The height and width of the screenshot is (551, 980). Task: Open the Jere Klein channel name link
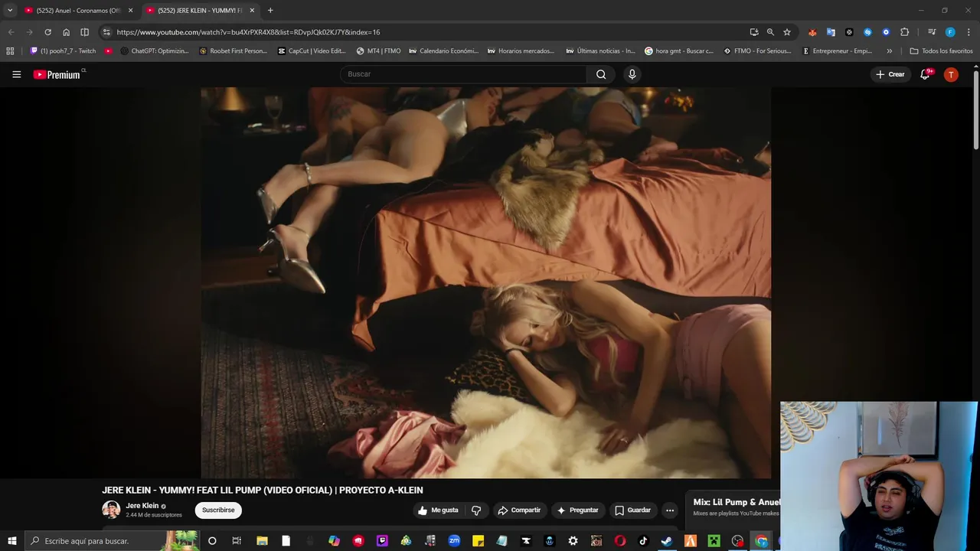(142, 506)
